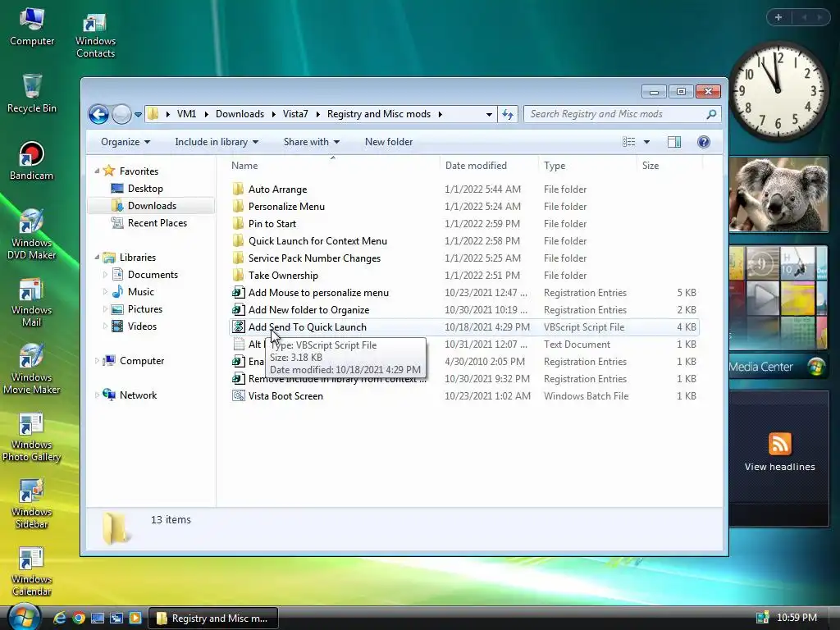The image size is (840, 630).
Task: Click Show Desktop quick launch icon
Action: (98, 619)
